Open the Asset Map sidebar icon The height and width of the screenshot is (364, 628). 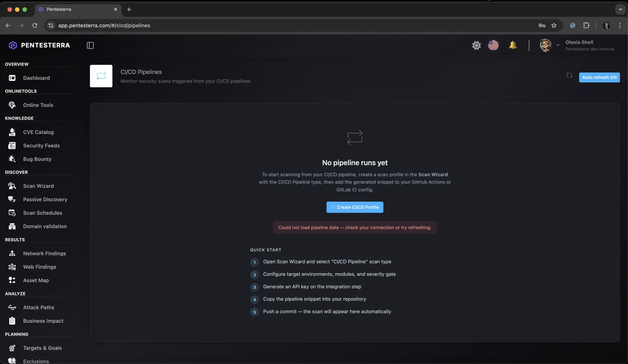coord(12,280)
